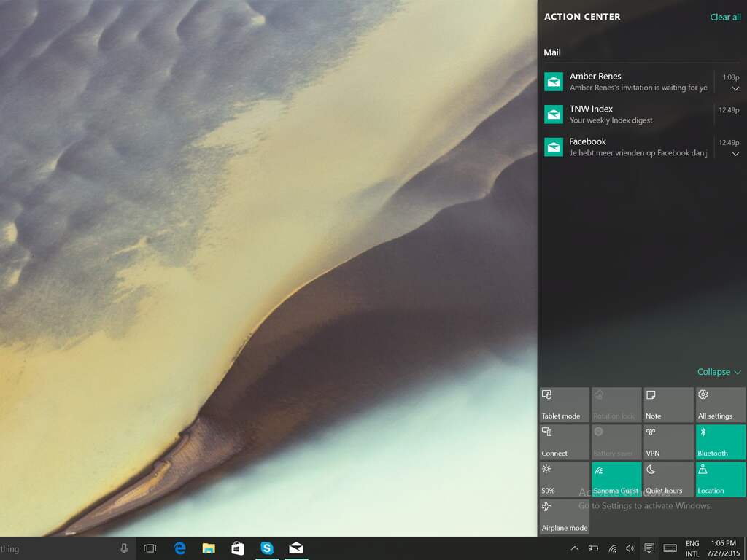The height and width of the screenshot is (560, 747).
Task: Show hidden system tray icons
Action: (575, 548)
